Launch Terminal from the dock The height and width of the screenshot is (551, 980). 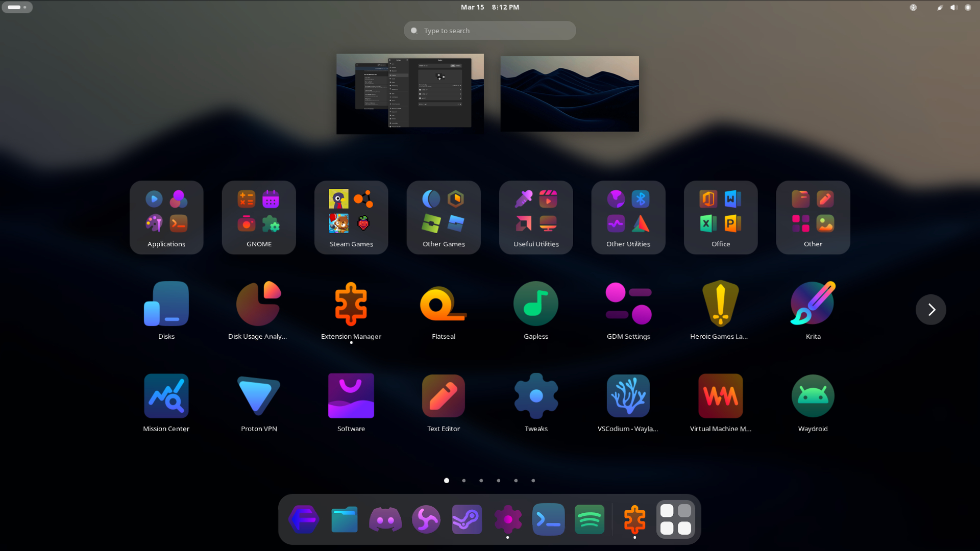(x=549, y=519)
